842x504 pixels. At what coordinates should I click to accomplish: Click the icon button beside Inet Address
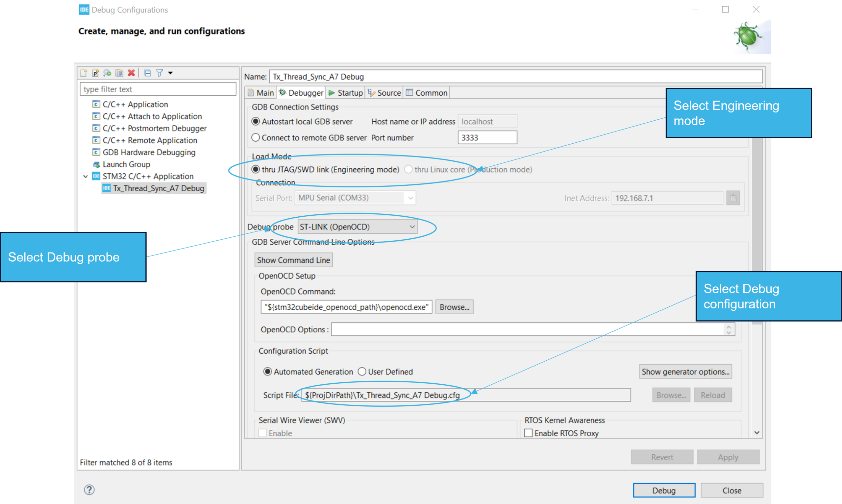click(733, 198)
